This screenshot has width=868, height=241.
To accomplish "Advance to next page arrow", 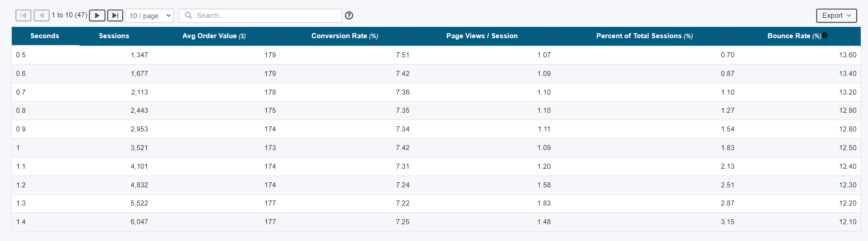I will coord(97,15).
